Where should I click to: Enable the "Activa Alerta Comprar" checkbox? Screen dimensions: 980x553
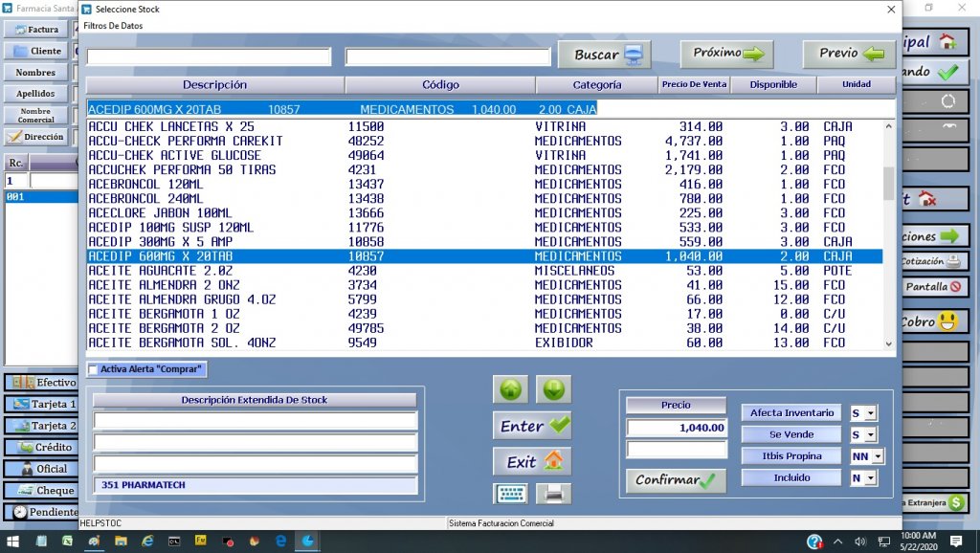point(92,369)
